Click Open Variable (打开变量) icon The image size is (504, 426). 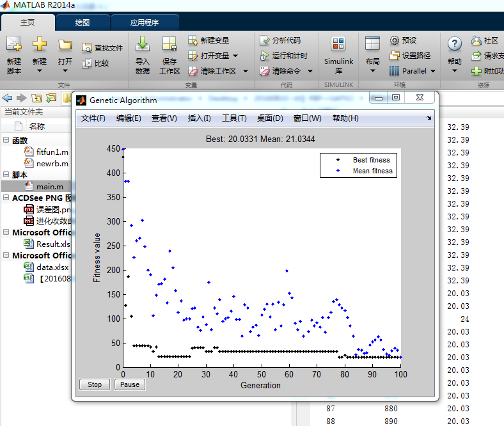pyautogui.click(x=193, y=56)
